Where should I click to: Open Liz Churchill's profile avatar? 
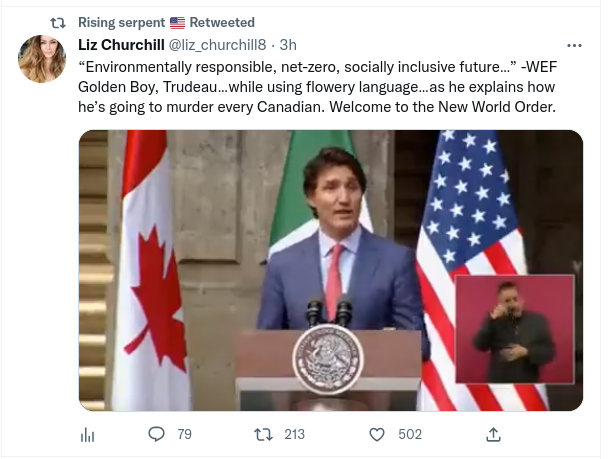(43, 61)
